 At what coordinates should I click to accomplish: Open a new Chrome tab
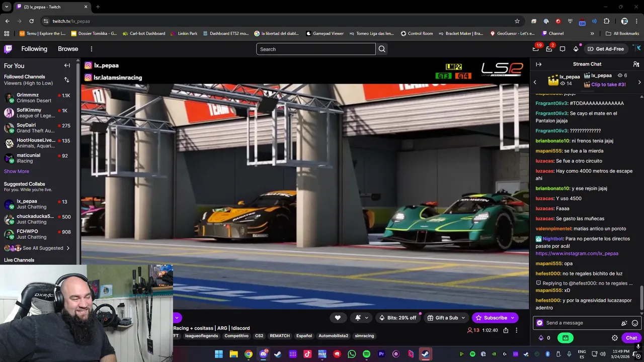click(98, 7)
